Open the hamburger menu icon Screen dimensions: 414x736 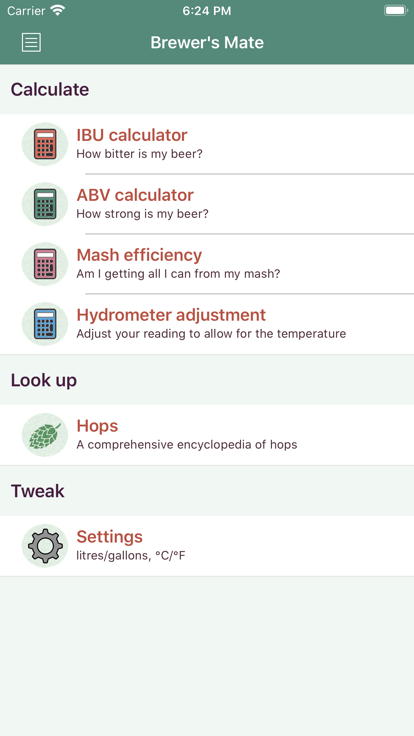coord(31,43)
